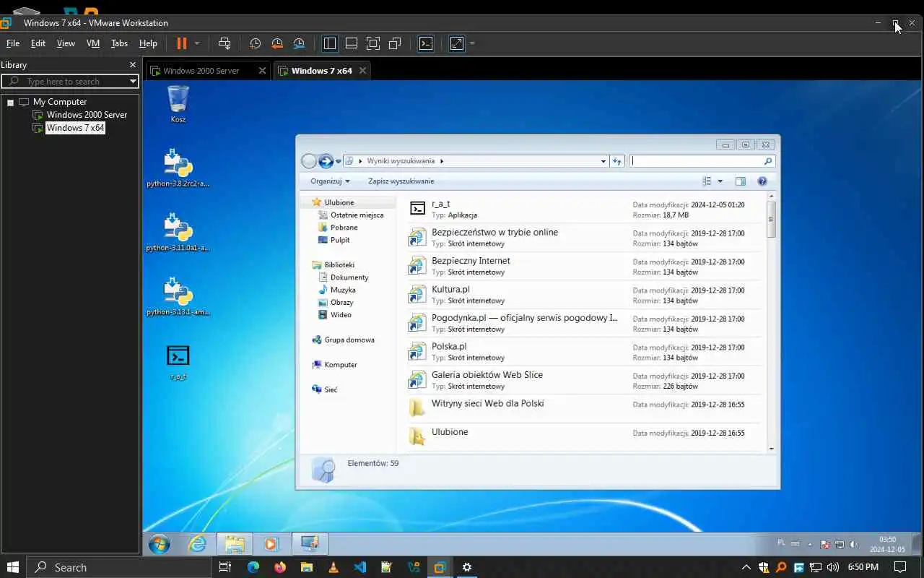Open Pobrane folder in navigation pane

coord(344,228)
